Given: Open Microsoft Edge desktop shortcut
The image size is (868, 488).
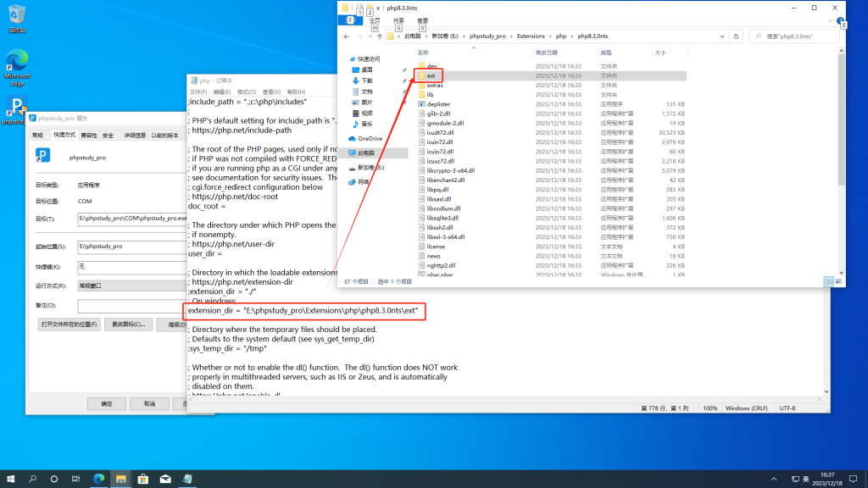Looking at the screenshot, I should tap(17, 68).
